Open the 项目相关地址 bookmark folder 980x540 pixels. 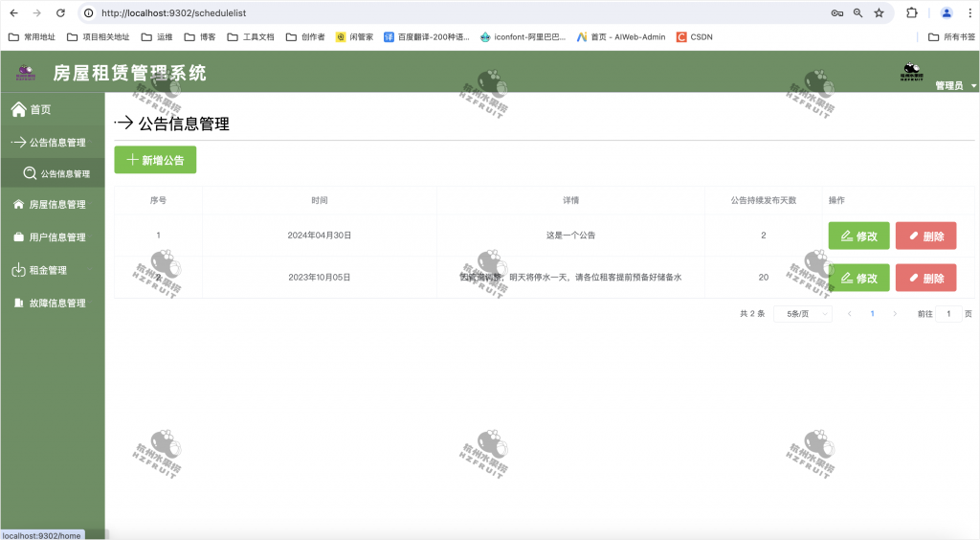pos(99,37)
